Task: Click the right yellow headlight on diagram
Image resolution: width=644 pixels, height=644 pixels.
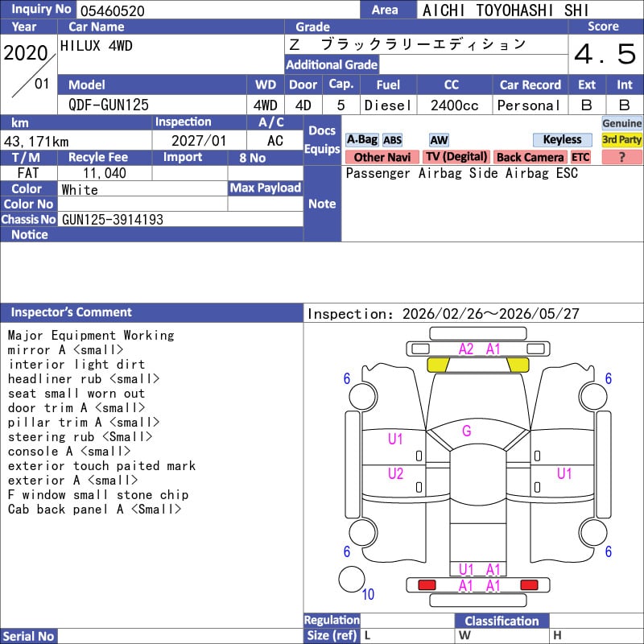Action: tap(518, 365)
